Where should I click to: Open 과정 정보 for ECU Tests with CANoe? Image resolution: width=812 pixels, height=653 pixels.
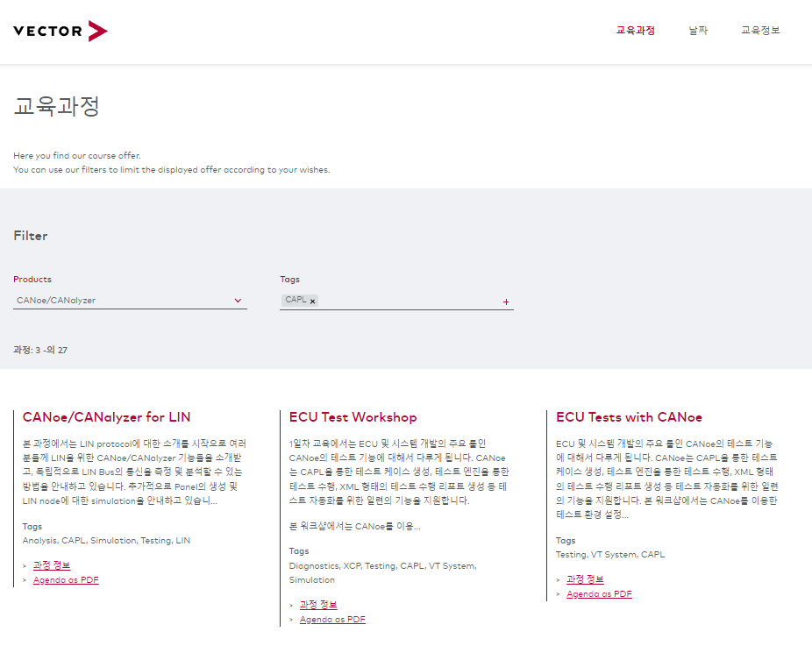pyautogui.click(x=585, y=579)
